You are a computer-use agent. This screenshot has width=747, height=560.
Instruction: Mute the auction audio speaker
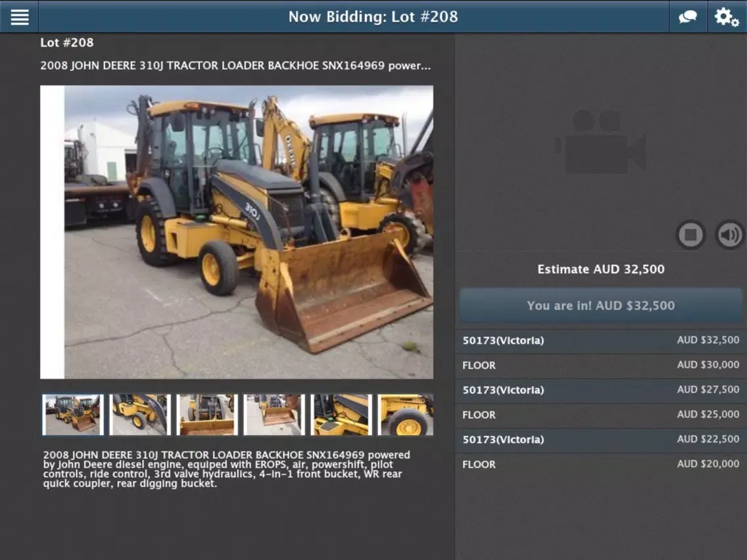(x=729, y=234)
